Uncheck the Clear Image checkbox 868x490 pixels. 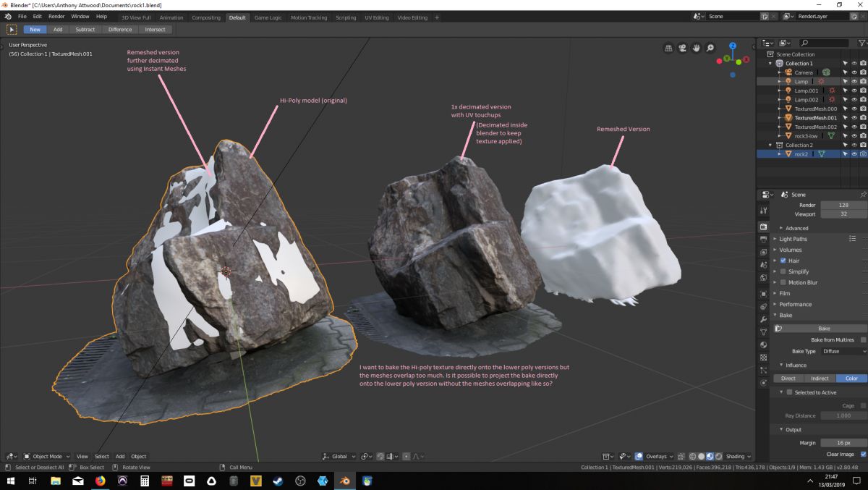pyautogui.click(x=863, y=454)
